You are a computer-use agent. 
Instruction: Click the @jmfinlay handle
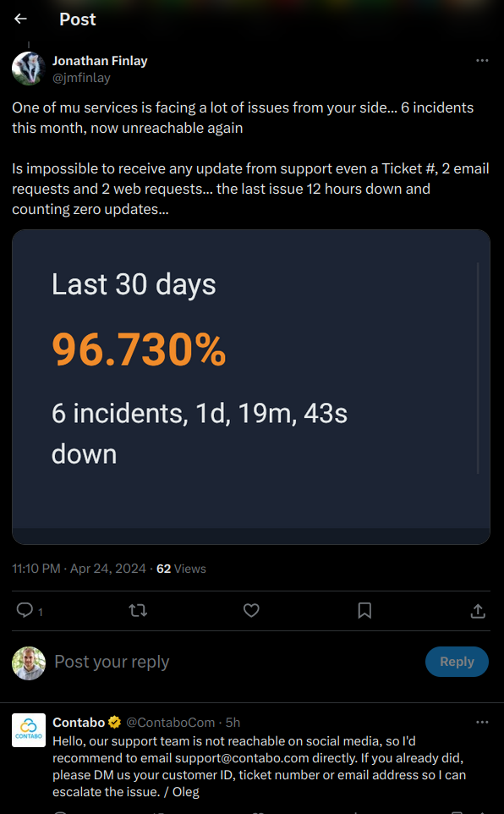[x=81, y=78]
